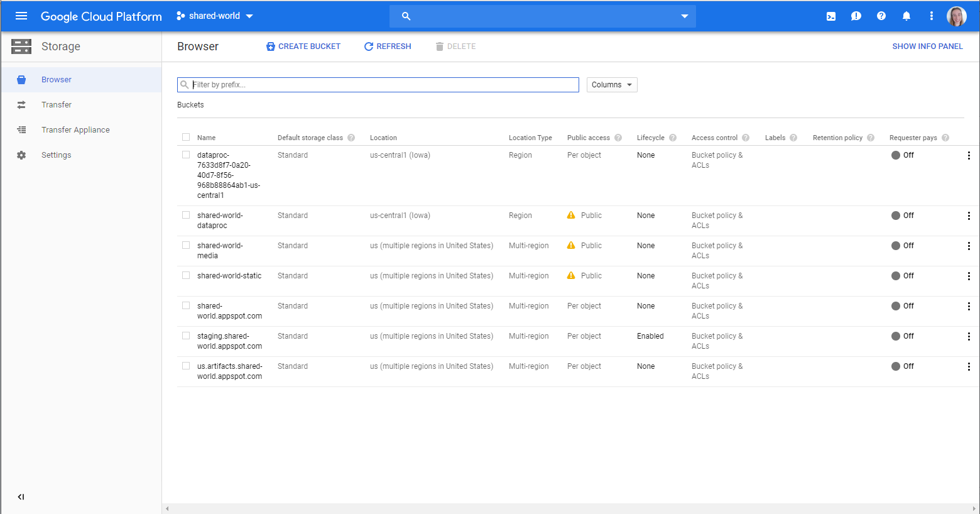Check the dataproc-7633d8f7 bucket checkbox
The width and height of the screenshot is (980, 514).
tap(186, 155)
